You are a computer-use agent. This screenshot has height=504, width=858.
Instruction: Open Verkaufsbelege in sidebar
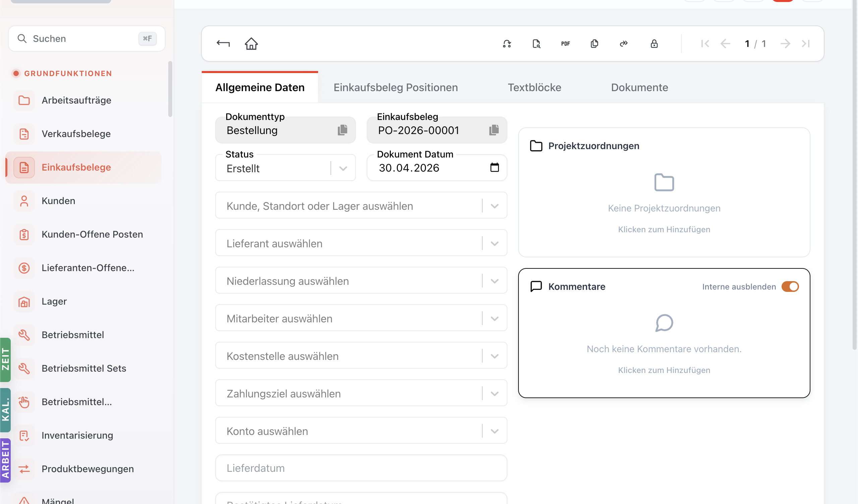(83, 134)
